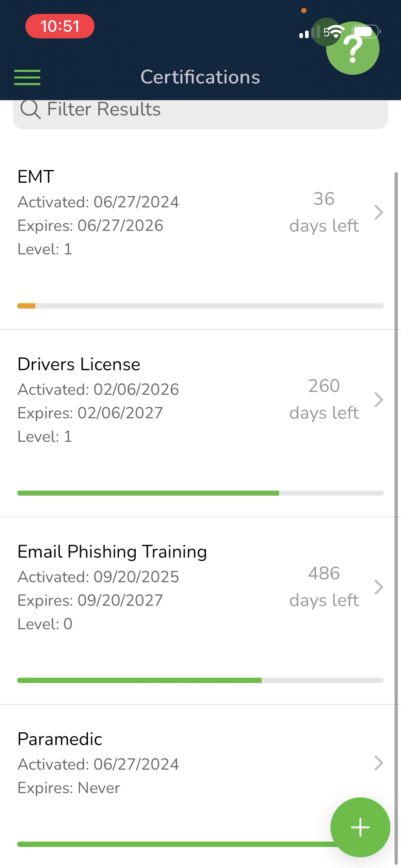Open Drivers License details chevron

click(x=379, y=400)
